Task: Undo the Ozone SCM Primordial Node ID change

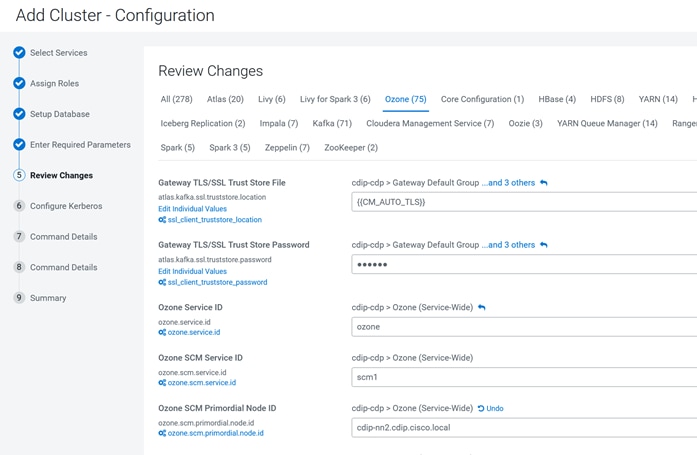Action: tap(491, 408)
